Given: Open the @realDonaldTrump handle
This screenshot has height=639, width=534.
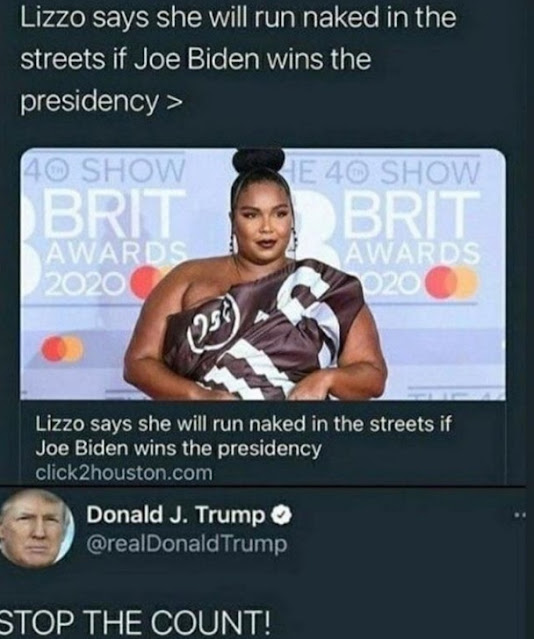Looking at the screenshot, I should coord(187,544).
